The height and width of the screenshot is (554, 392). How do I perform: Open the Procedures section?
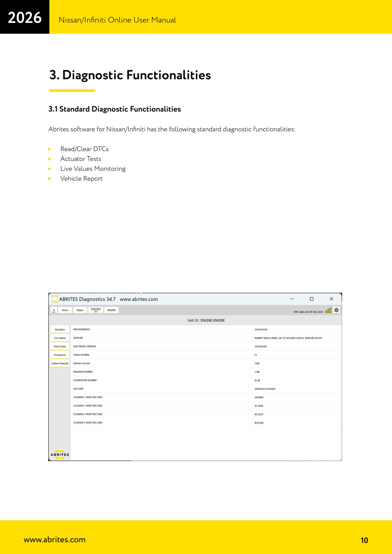point(60,355)
